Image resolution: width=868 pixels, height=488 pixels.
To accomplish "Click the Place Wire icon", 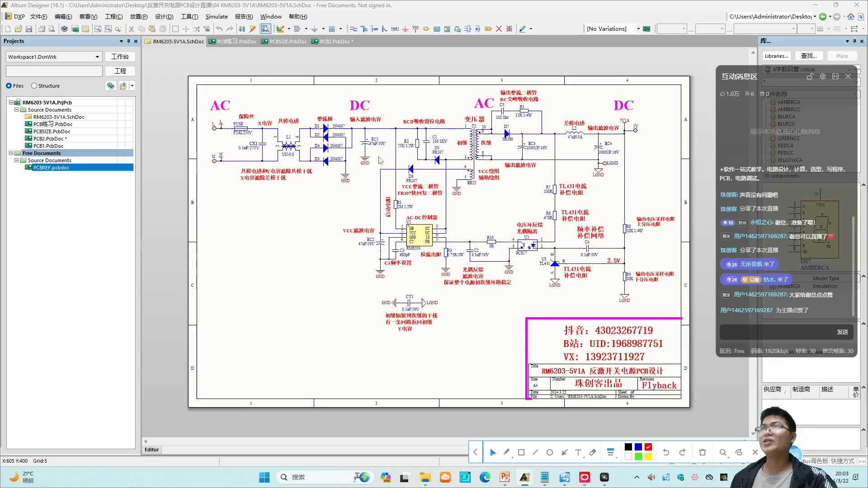I will (354, 29).
